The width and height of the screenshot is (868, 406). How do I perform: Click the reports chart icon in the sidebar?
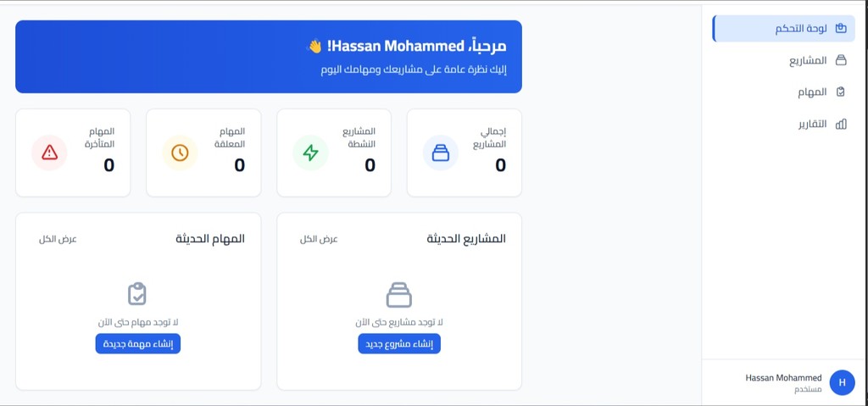point(841,124)
